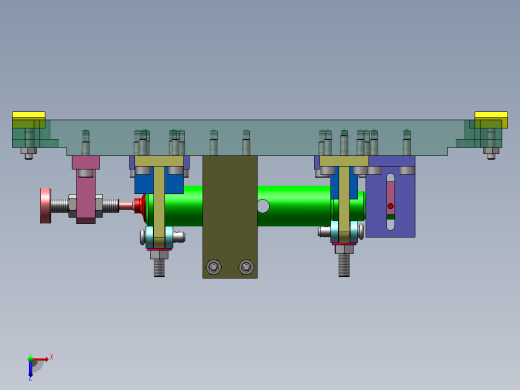Click the red X axis of the coordinate triad
520x390 pixels.
[41, 359]
